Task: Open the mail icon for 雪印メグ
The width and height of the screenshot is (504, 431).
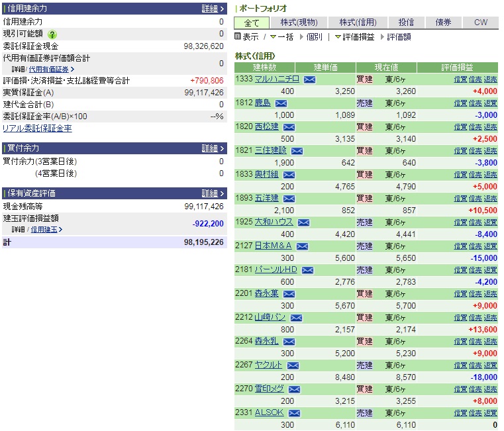Action: click(294, 389)
